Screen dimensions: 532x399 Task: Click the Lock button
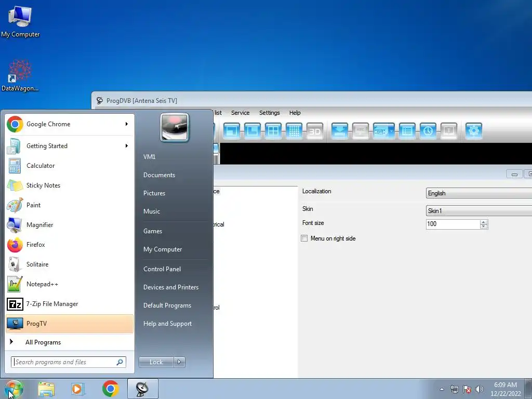[x=156, y=362]
